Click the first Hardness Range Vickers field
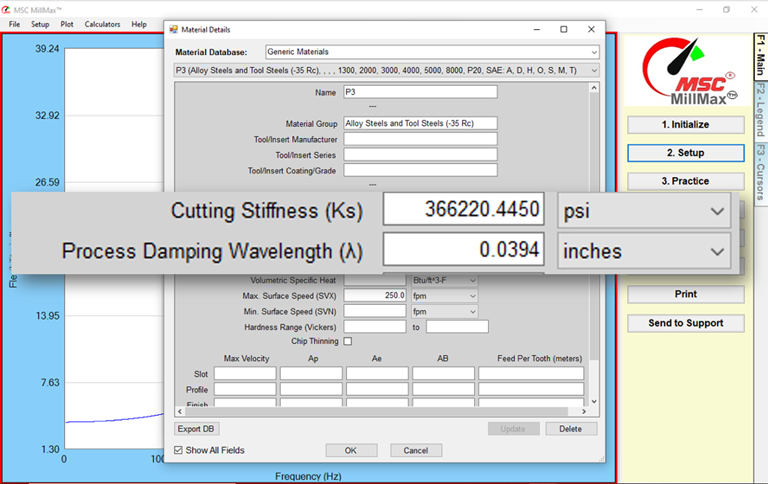This screenshot has height=484, width=768. [x=375, y=327]
